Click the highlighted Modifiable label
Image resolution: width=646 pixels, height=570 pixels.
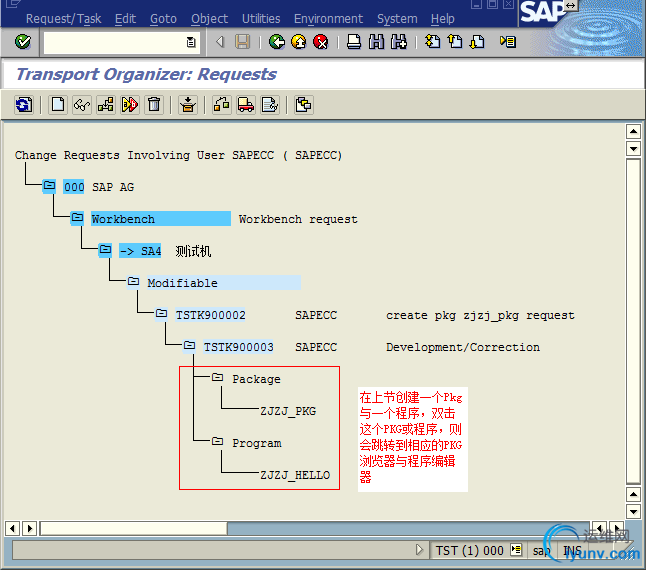(x=224, y=283)
